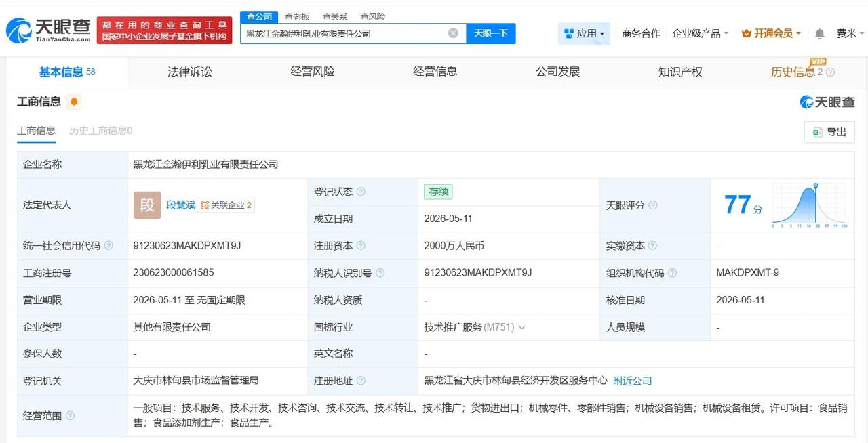This screenshot has height=443, width=868.
Task: Click the 77分 score value
Action: tap(743, 205)
